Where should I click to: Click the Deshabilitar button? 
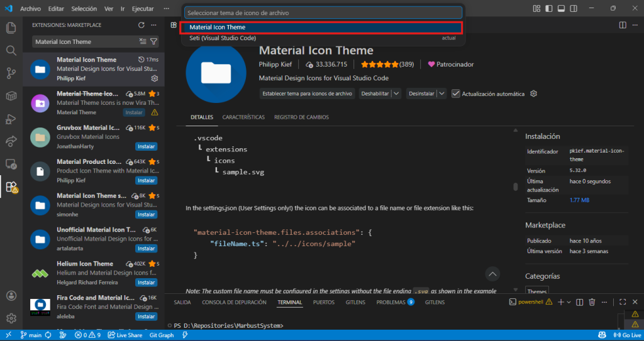point(375,94)
